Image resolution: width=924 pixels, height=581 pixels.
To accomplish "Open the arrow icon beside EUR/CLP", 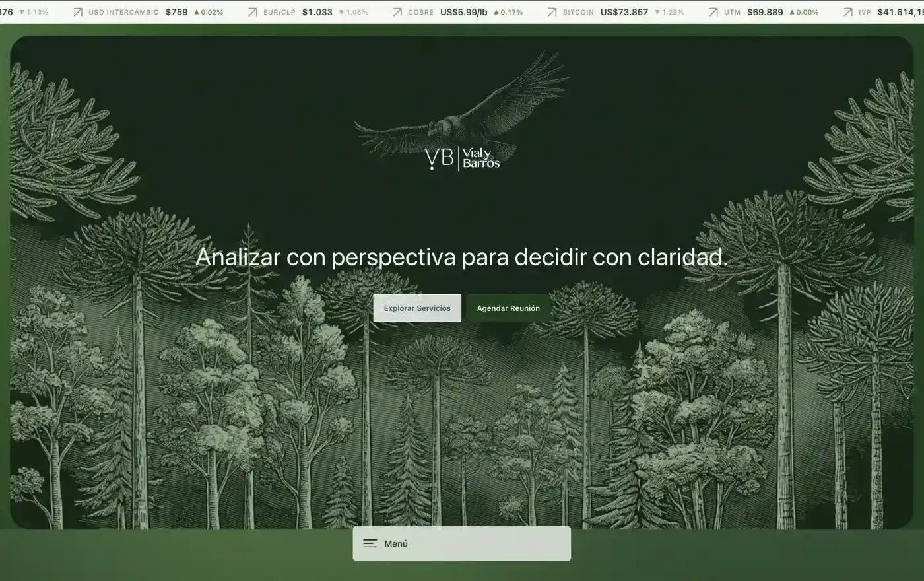I will click(x=253, y=12).
